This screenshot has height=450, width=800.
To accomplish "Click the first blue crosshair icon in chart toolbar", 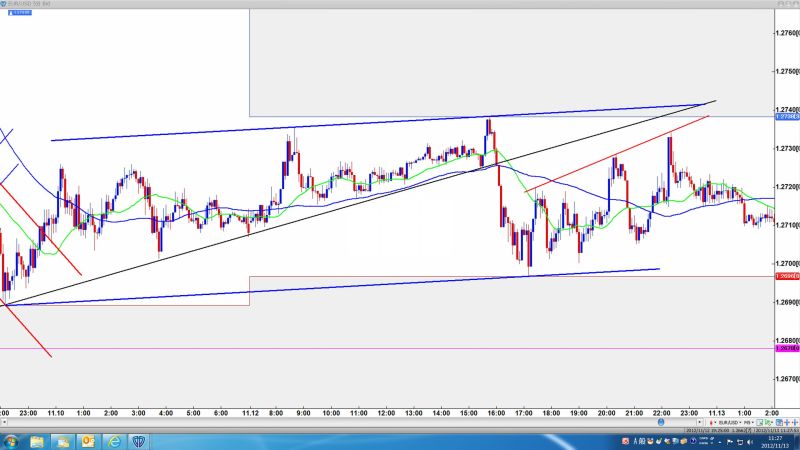I will pyautogui.click(x=787, y=422).
